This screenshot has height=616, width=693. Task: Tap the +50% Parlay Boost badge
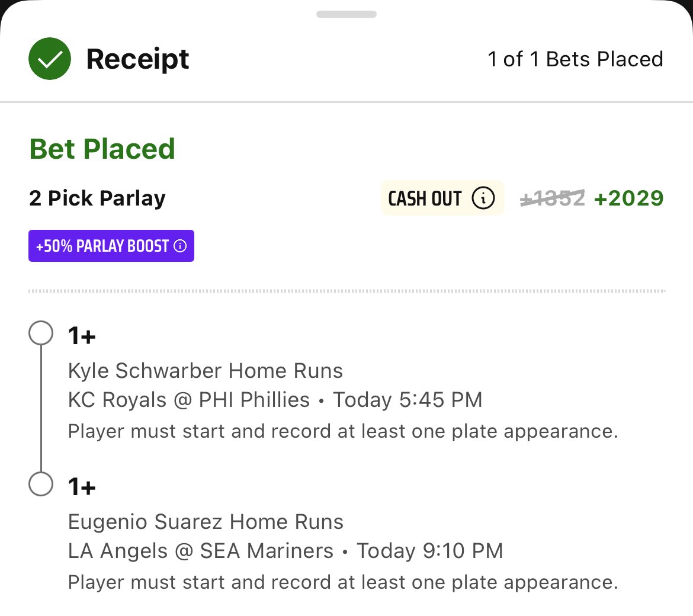111,246
